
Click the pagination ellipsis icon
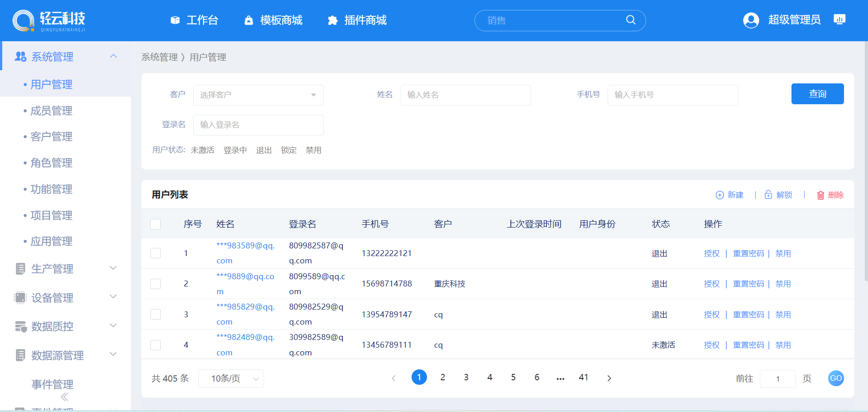point(561,378)
